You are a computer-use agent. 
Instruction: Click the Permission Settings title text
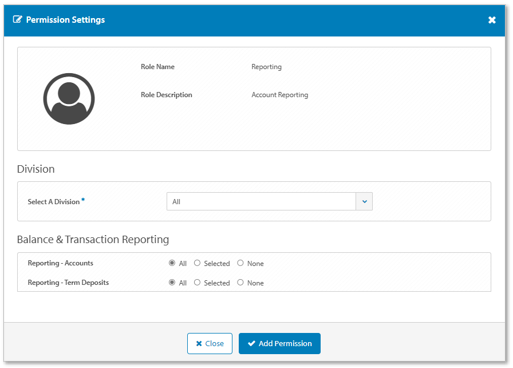click(65, 20)
